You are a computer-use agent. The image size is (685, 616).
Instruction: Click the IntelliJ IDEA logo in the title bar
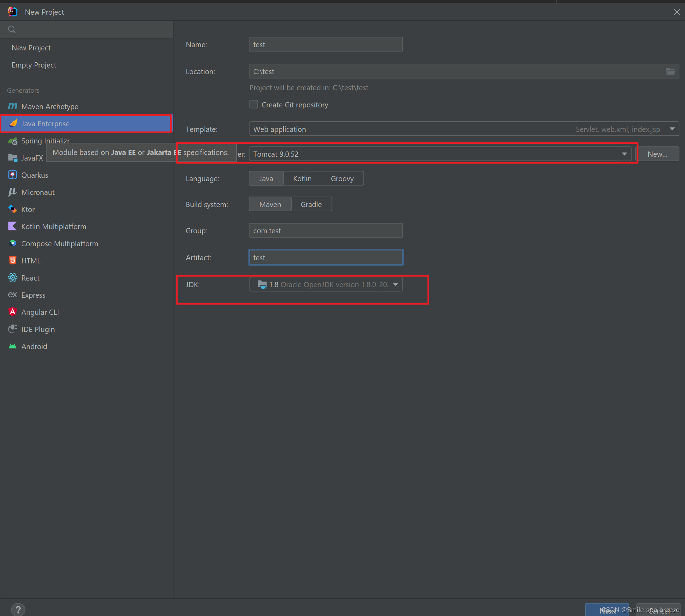tap(13, 12)
